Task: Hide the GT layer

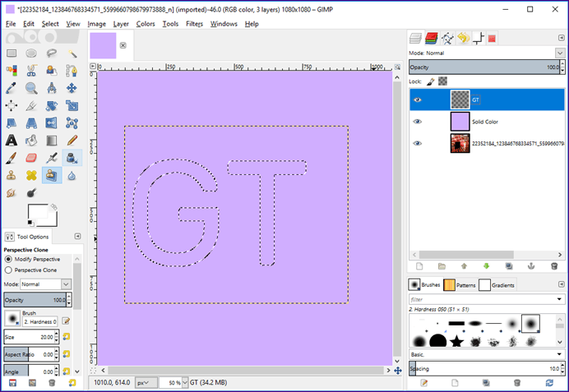Action: point(418,99)
